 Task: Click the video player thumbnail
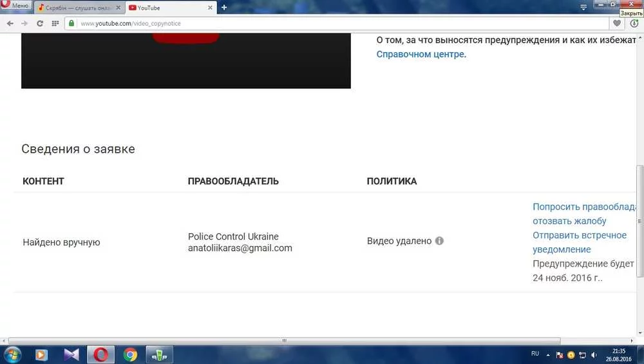(186, 61)
